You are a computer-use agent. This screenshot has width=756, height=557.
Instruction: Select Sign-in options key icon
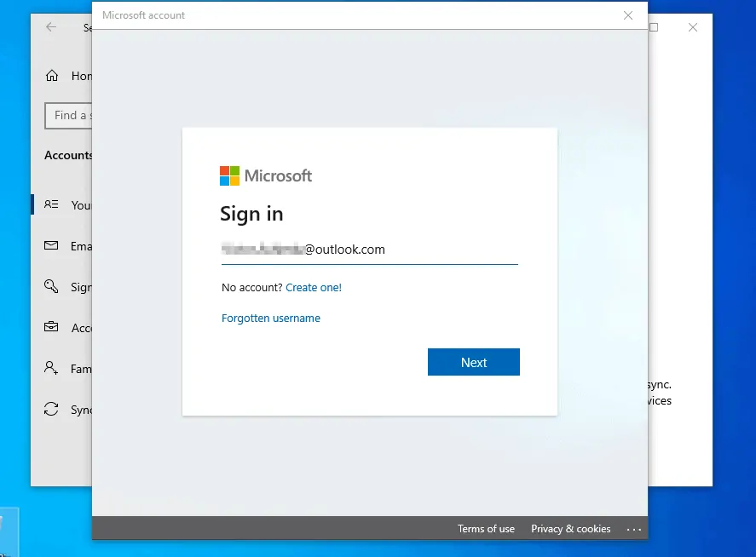point(51,286)
